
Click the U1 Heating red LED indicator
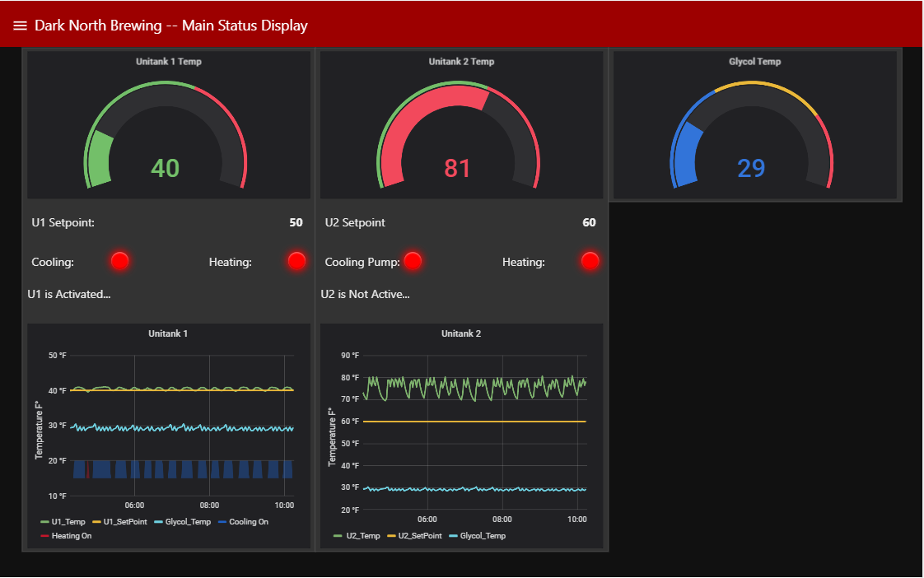296,261
